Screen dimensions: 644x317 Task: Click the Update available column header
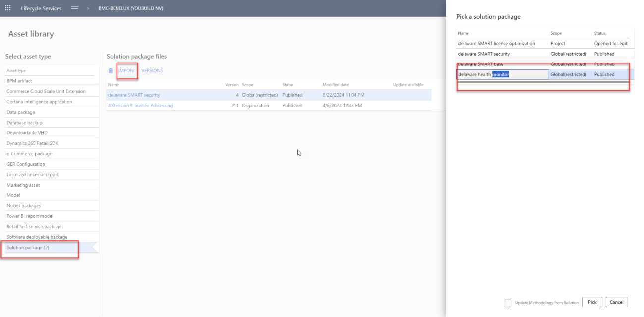tap(408, 85)
